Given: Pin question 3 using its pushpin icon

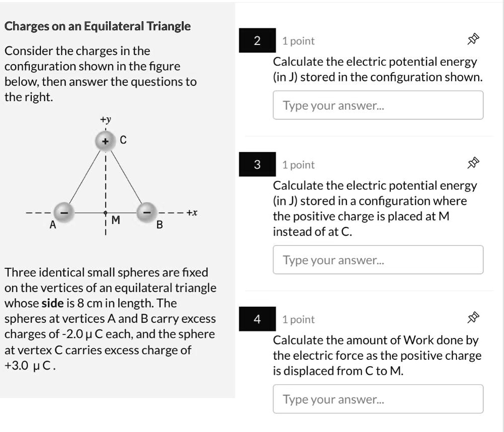Looking at the screenshot, I should click(x=473, y=162).
